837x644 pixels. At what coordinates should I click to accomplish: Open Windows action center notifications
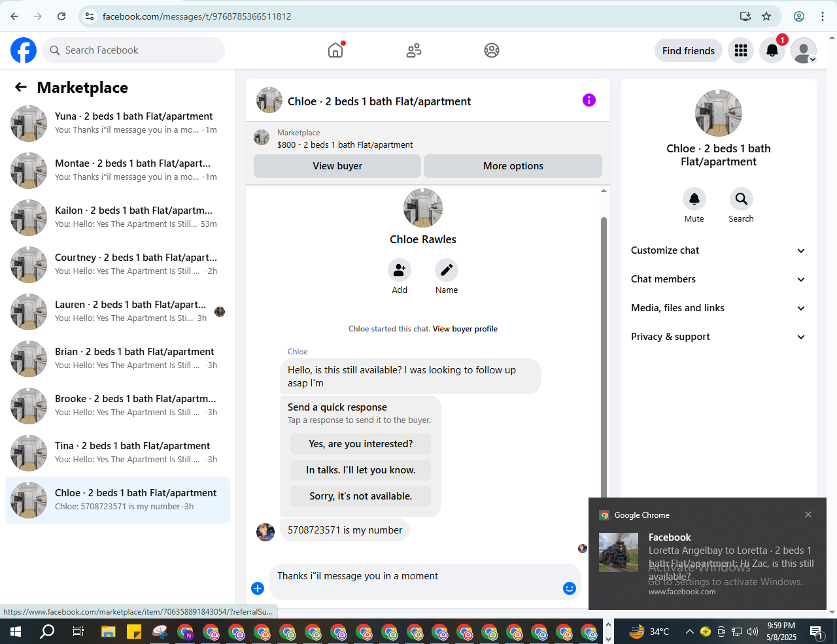point(816,632)
